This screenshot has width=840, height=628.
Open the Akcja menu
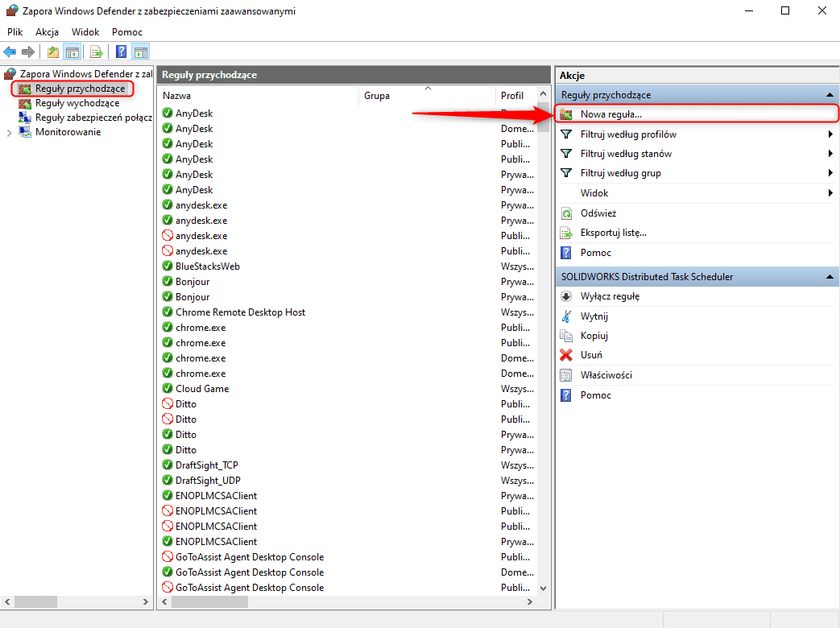[x=48, y=32]
